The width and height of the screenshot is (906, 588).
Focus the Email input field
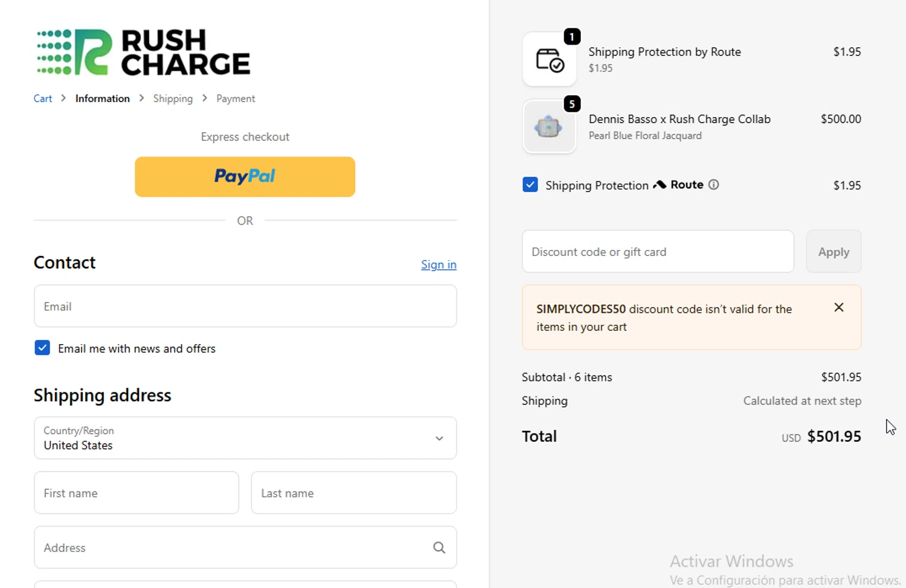pyautogui.click(x=245, y=307)
